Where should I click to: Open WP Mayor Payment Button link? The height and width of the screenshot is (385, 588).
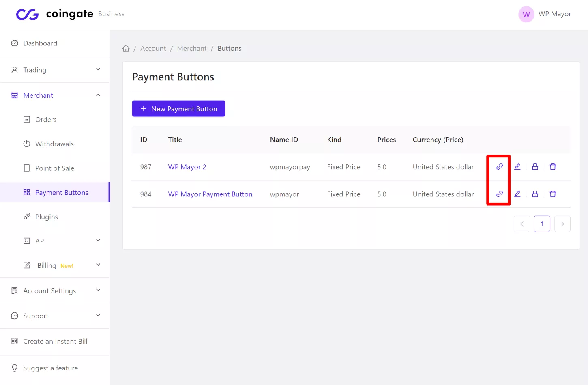click(x=210, y=194)
